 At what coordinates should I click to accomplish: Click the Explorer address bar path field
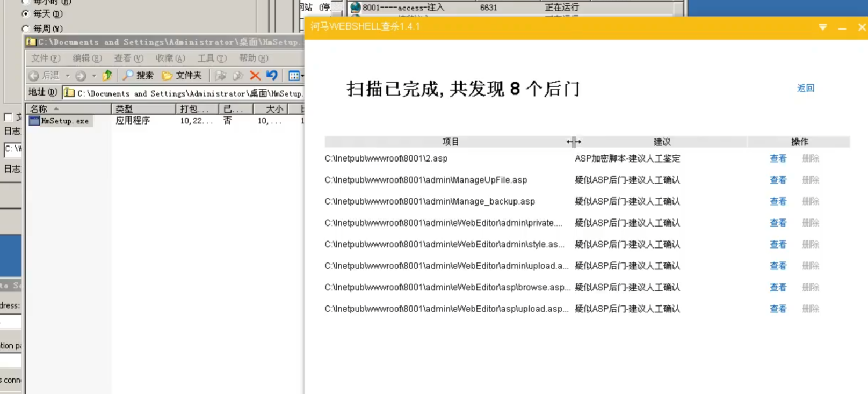[x=188, y=93]
